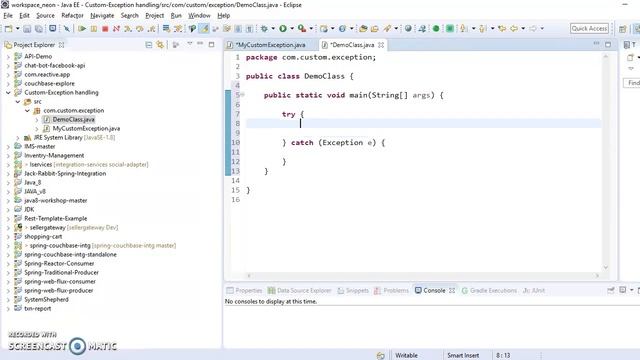Viewport: 640px width, 360px height.
Task: Open the Navigate menu
Action: pyautogui.click(x=102, y=16)
